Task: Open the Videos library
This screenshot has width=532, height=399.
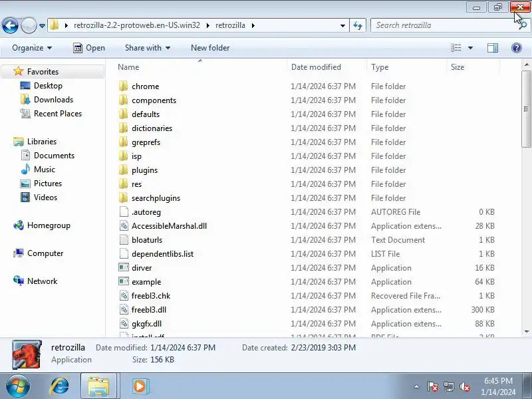Action: click(x=45, y=197)
